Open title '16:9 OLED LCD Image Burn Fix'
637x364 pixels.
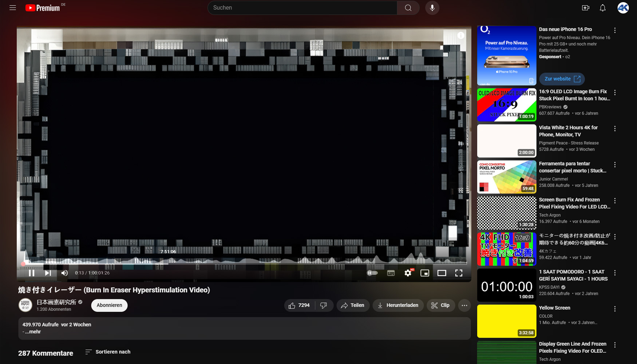[574, 95]
